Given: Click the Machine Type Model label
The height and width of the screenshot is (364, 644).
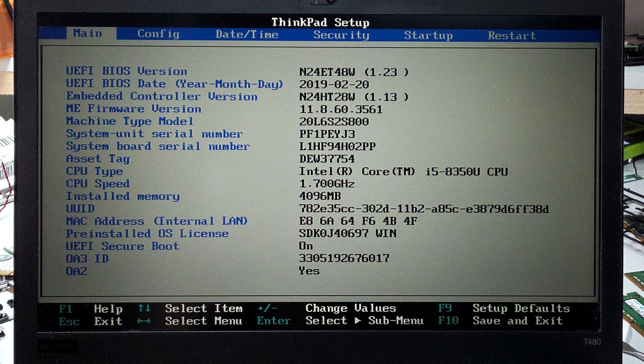Looking at the screenshot, I should pyautogui.click(x=130, y=121).
